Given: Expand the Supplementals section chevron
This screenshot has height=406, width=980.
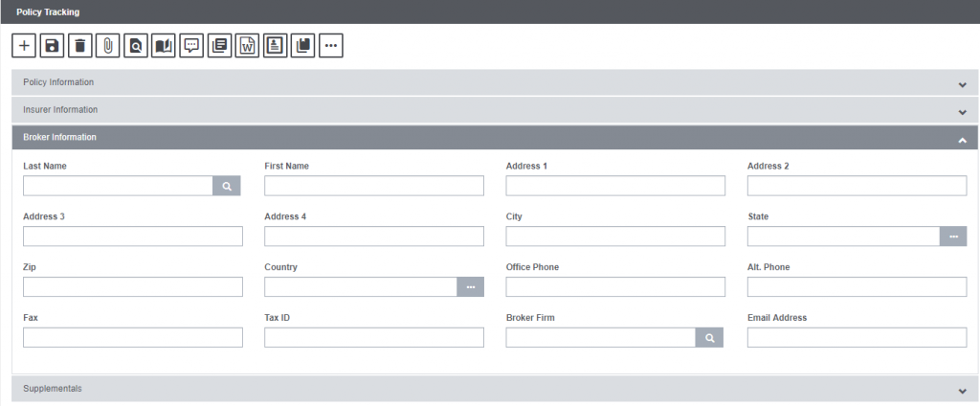Looking at the screenshot, I should pyautogui.click(x=963, y=391).
